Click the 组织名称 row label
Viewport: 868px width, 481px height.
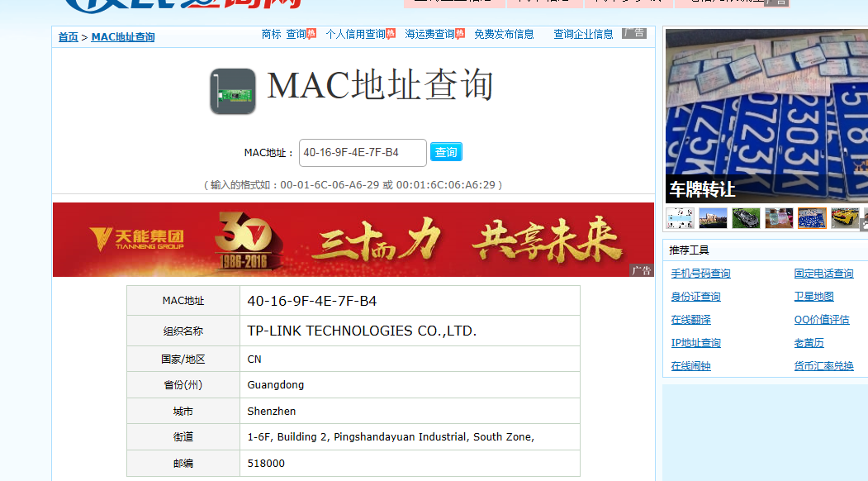(x=183, y=331)
